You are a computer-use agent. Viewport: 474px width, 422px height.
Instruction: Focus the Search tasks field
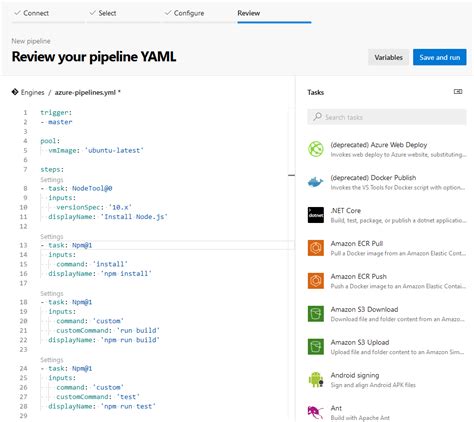point(387,117)
